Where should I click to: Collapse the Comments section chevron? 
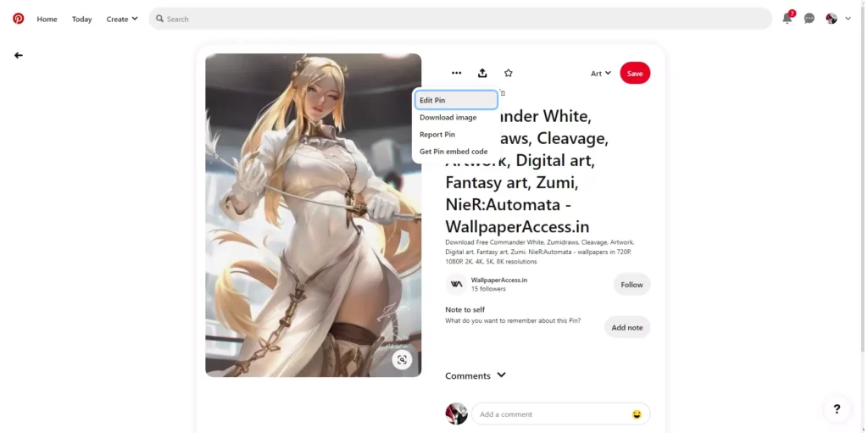tap(502, 375)
